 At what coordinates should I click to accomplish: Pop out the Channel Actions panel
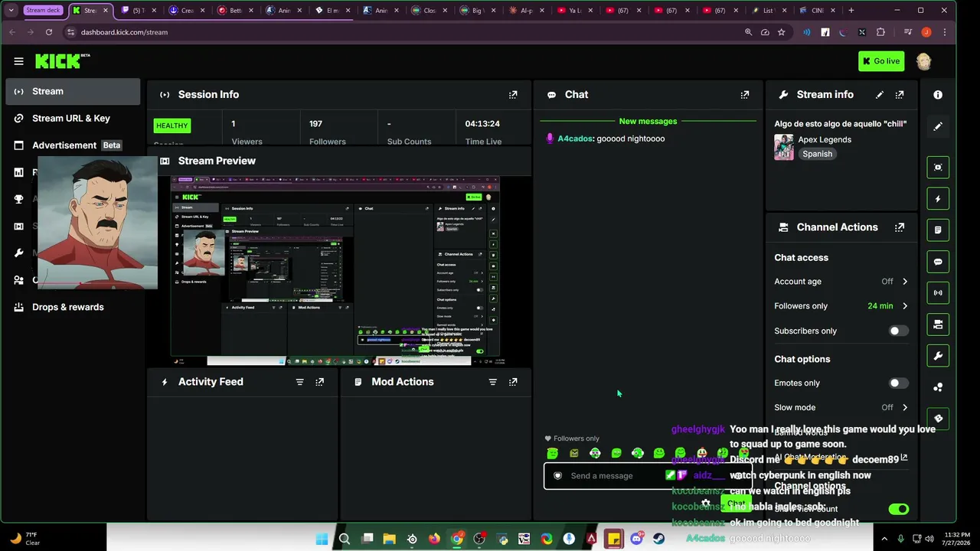(x=900, y=227)
